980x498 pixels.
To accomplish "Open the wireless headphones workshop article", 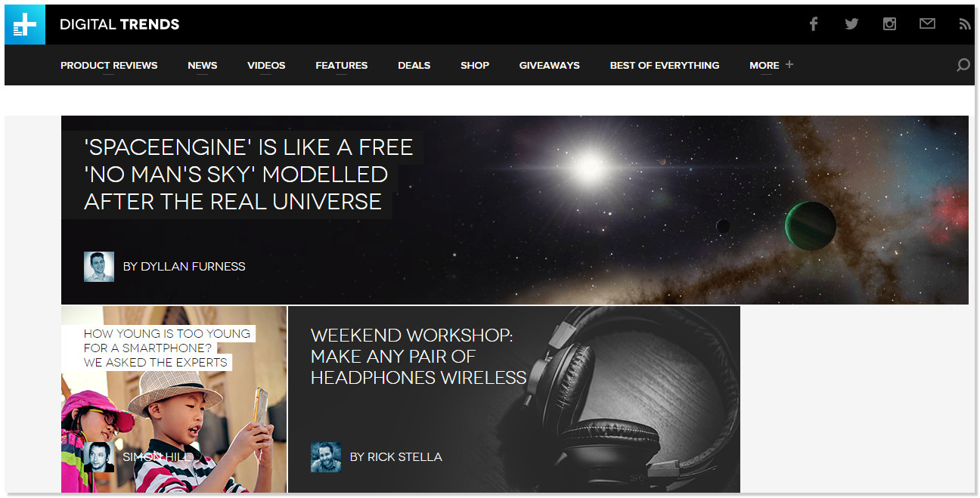I will 418,357.
